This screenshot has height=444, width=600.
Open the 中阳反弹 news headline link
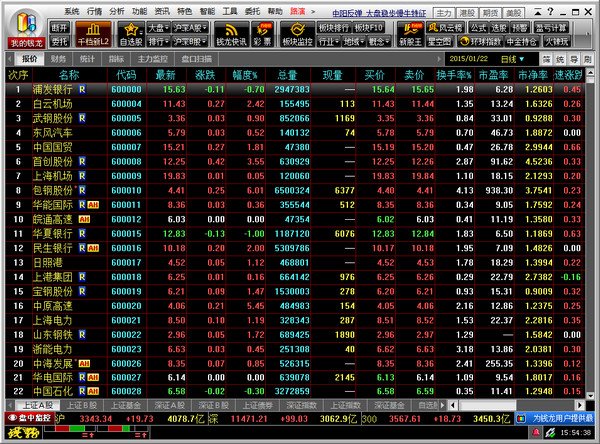379,13
